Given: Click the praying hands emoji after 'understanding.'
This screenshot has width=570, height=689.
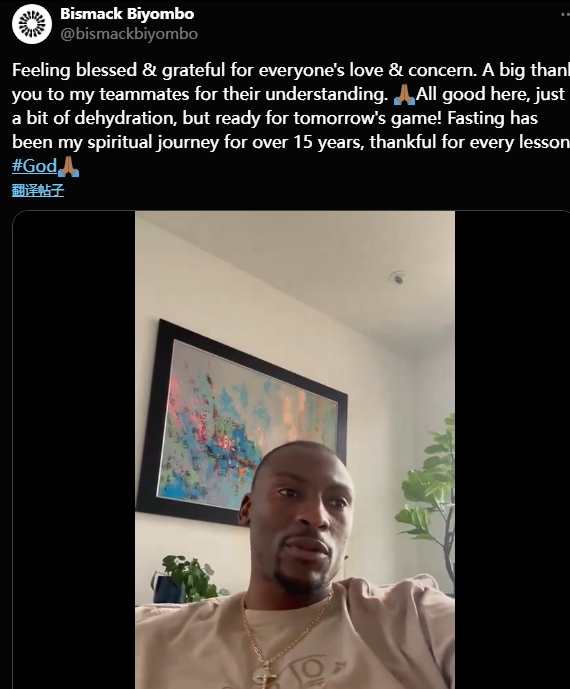Looking at the screenshot, I should pyautogui.click(x=404, y=94).
